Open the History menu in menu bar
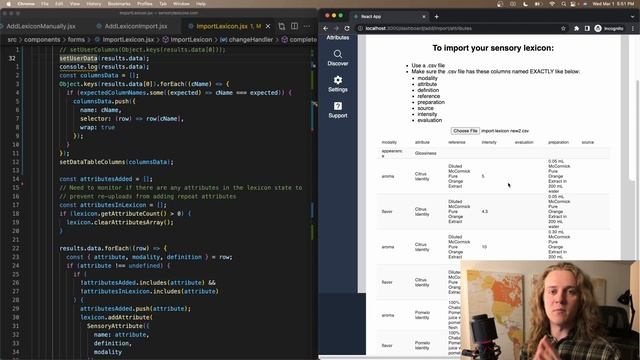640x360 pixels. [93, 4]
